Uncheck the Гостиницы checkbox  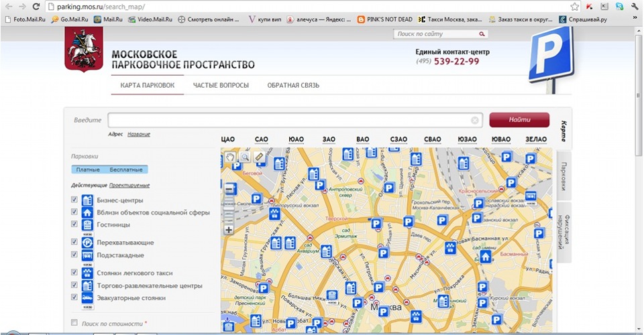pyautogui.click(x=74, y=224)
